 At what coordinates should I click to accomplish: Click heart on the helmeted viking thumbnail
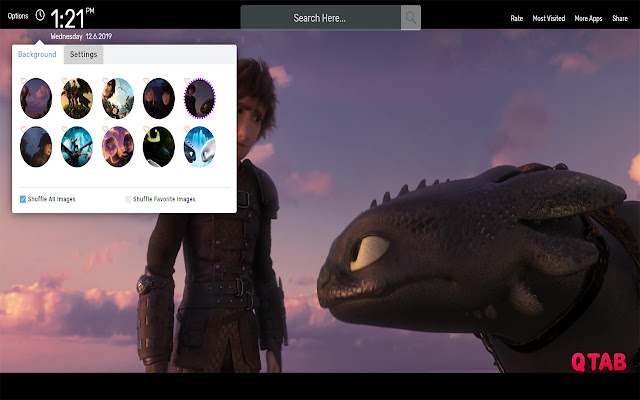pyautogui.click(x=24, y=129)
